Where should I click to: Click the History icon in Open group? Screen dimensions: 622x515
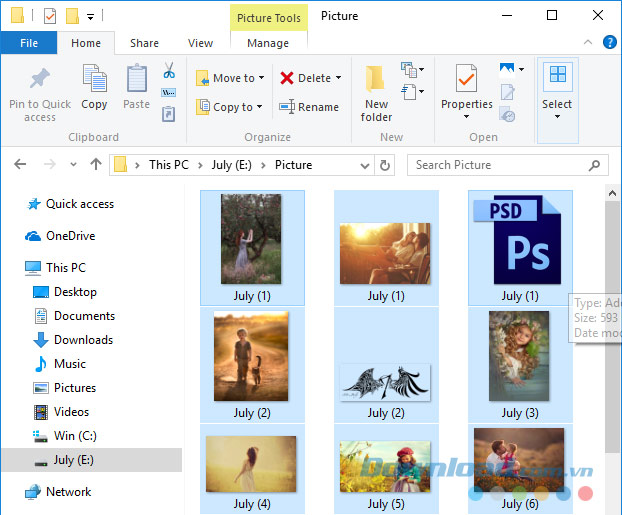(507, 114)
